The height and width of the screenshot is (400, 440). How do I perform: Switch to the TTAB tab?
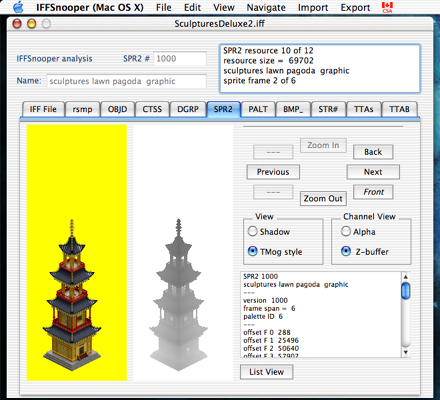click(x=399, y=109)
